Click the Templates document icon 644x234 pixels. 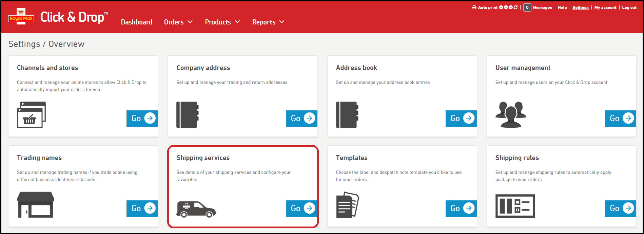[347, 205]
